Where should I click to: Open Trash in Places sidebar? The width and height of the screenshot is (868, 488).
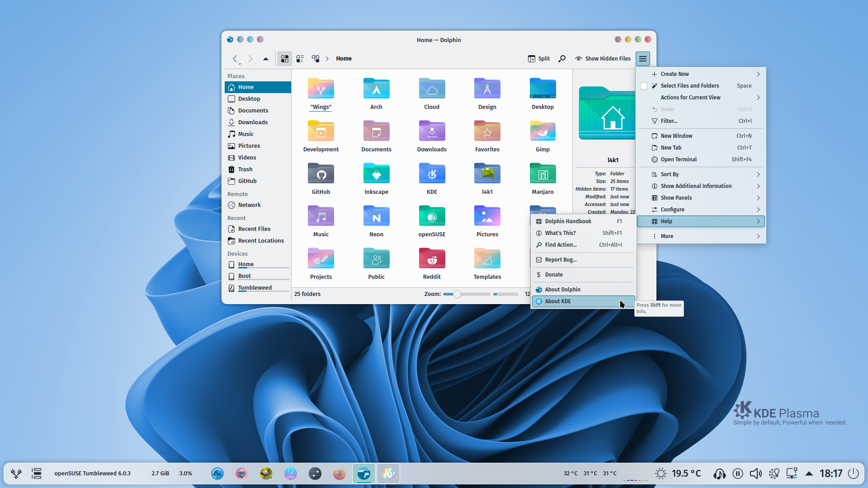point(258,169)
